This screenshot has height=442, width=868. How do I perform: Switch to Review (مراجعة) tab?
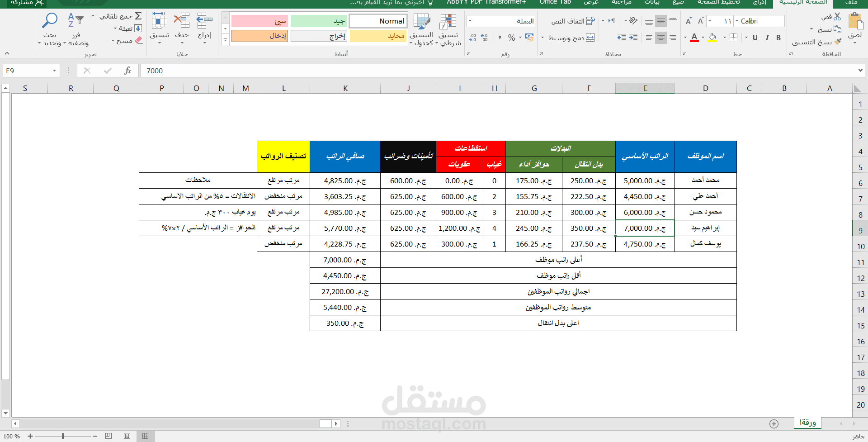622,2
